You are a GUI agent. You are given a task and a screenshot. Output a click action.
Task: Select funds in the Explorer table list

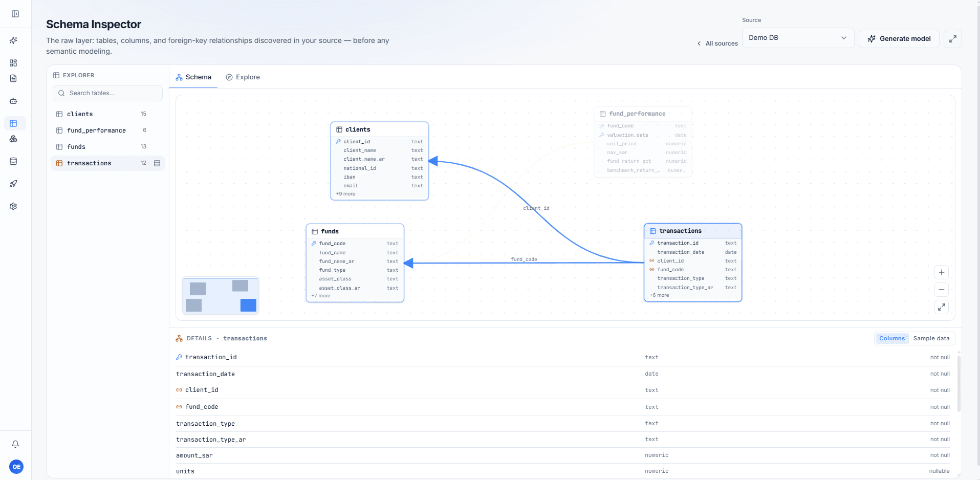(107, 147)
